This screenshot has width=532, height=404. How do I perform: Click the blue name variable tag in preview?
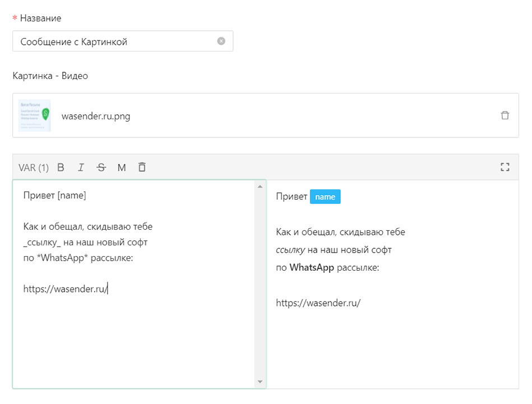tap(325, 197)
